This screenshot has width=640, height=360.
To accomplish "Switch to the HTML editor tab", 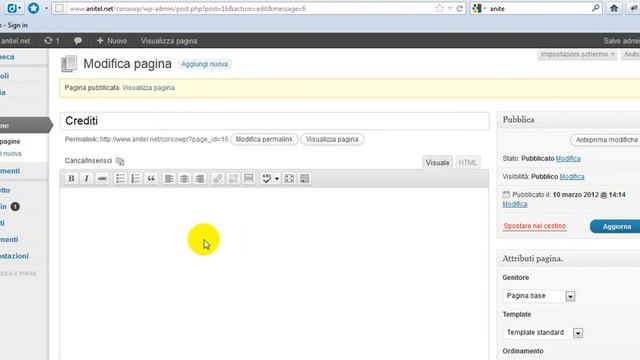I will 467,162.
